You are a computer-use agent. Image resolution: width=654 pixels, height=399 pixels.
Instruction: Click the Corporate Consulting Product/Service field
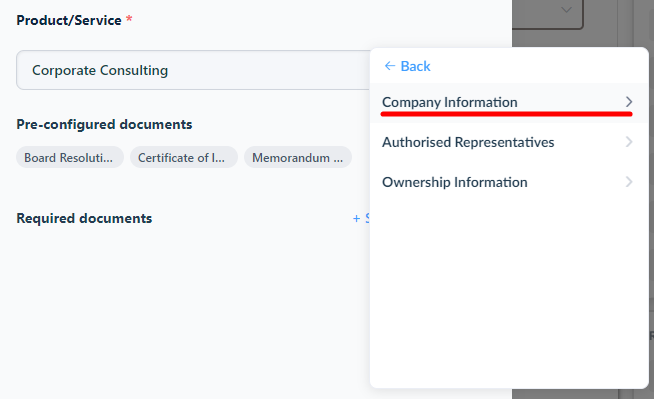(x=193, y=70)
